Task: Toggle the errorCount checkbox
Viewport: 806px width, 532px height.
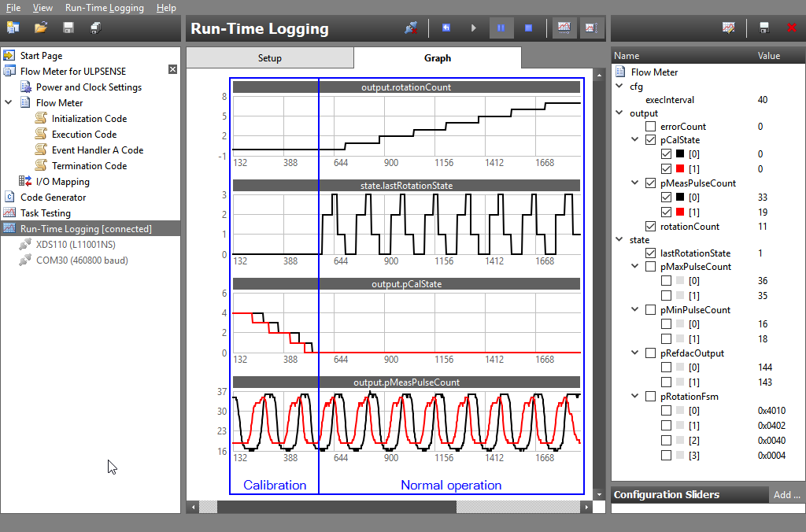Action: pyautogui.click(x=649, y=126)
